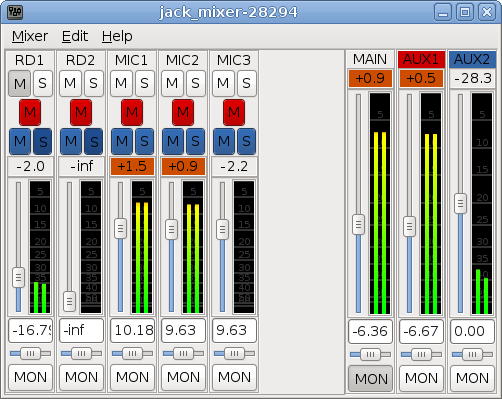Image resolution: width=502 pixels, height=399 pixels.
Task: Click the MIC3 volume fader handle
Action: tap(222, 229)
